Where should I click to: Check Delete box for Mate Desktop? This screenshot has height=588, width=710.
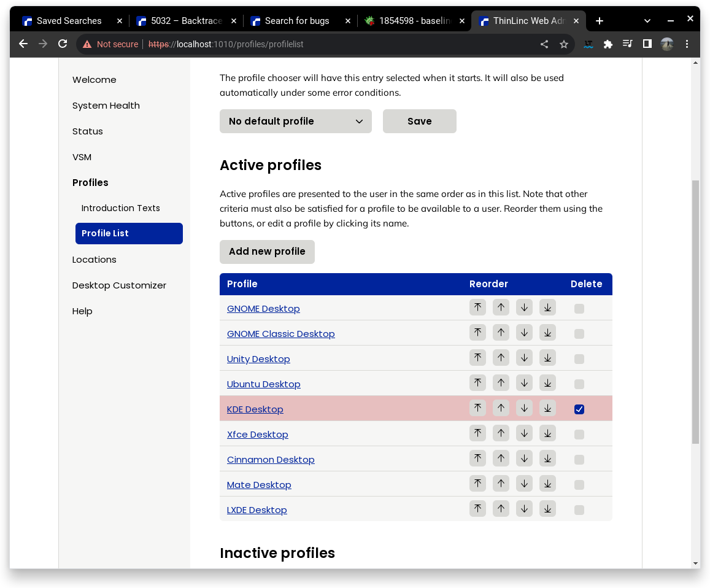pos(579,485)
